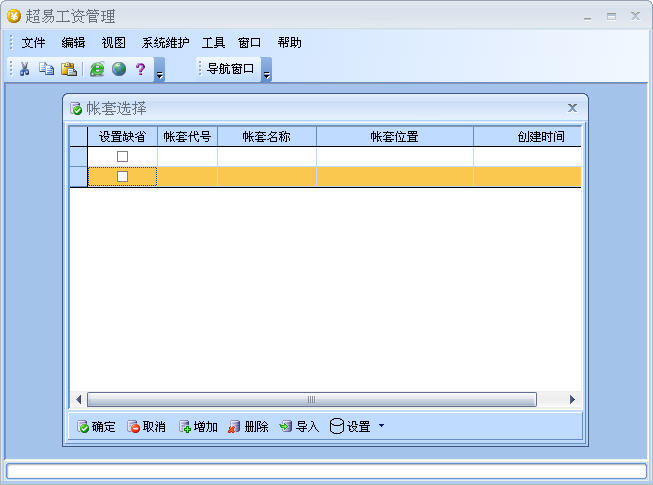Viewport: 653px width, 485px height.
Task: Click the 帐套名称 column header
Action: click(x=267, y=137)
